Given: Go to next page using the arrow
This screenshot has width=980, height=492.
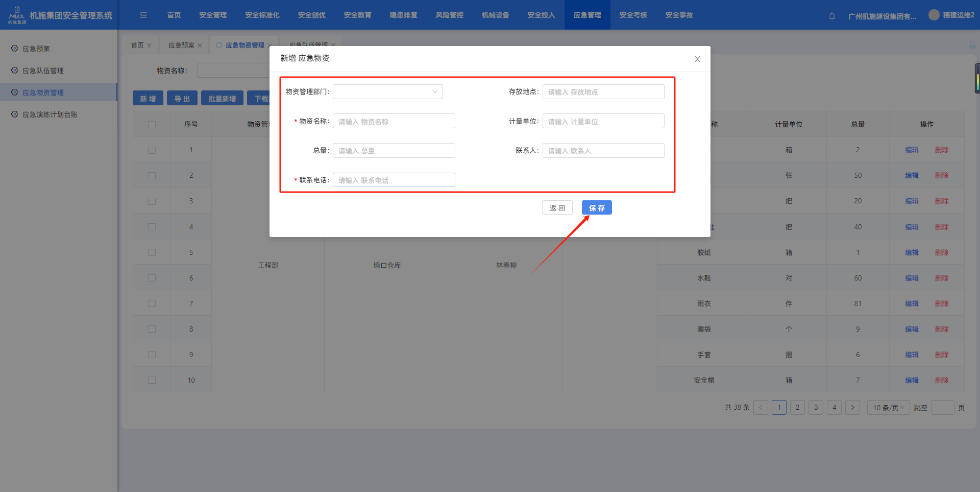Looking at the screenshot, I should click(852, 408).
